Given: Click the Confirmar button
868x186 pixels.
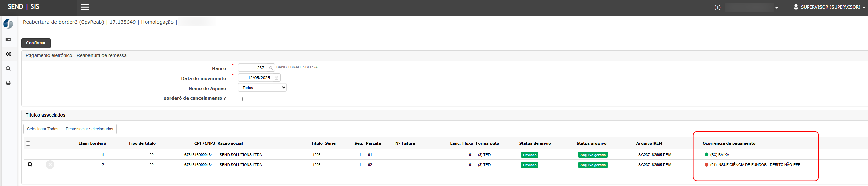Looking at the screenshot, I should [36, 43].
